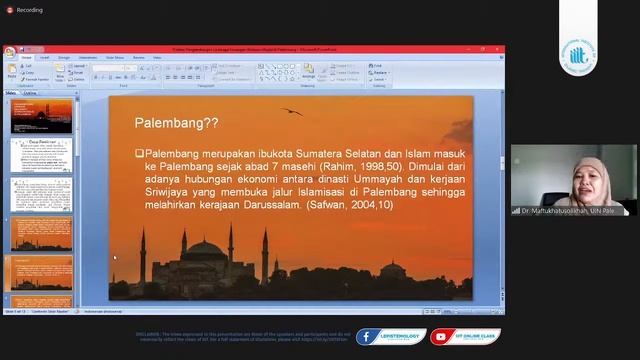This screenshot has height=360, width=640.
Task: Click the PowerPoint Help icon
Action: pyautogui.click(x=501, y=58)
